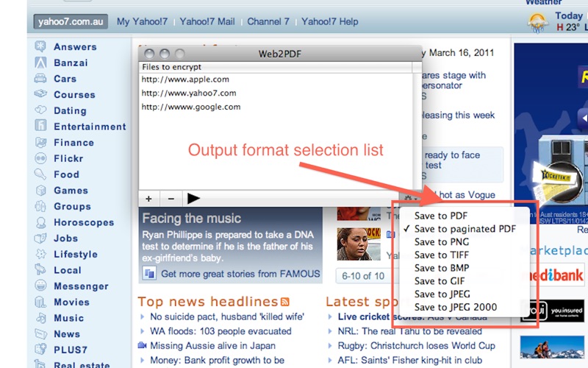Remove a URL with the minus button

(x=171, y=199)
